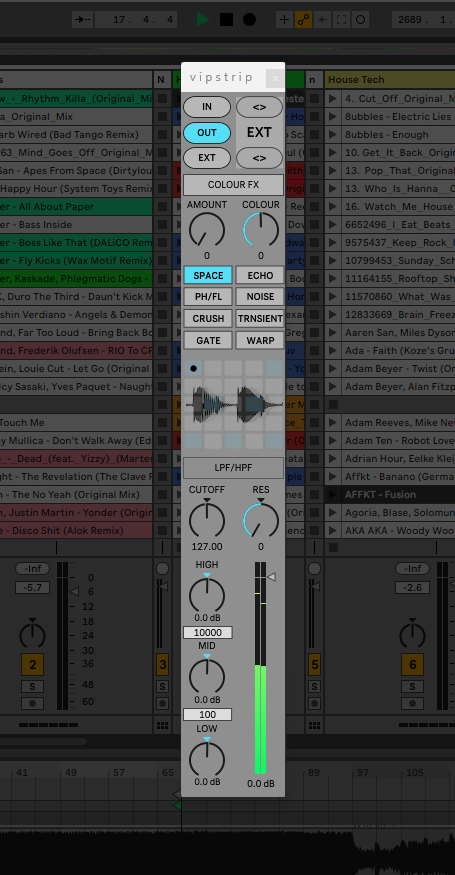Click the upper <> button above EXT label

(x=259, y=107)
